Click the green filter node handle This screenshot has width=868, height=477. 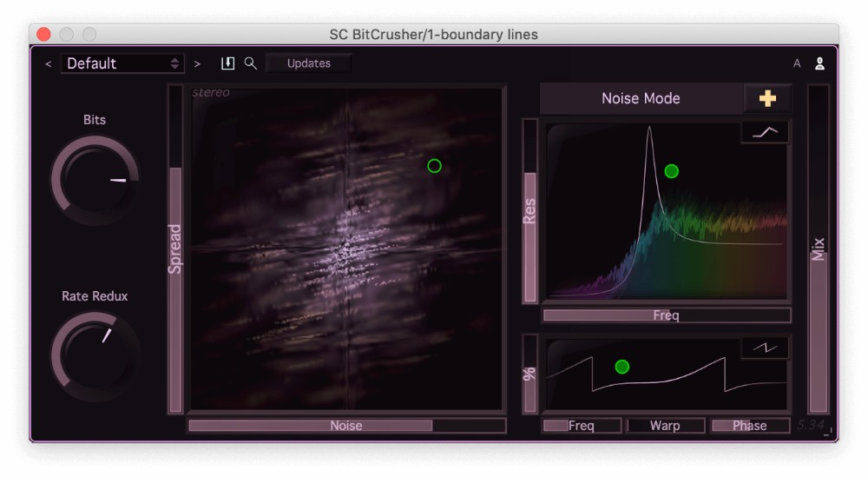(x=671, y=171)
